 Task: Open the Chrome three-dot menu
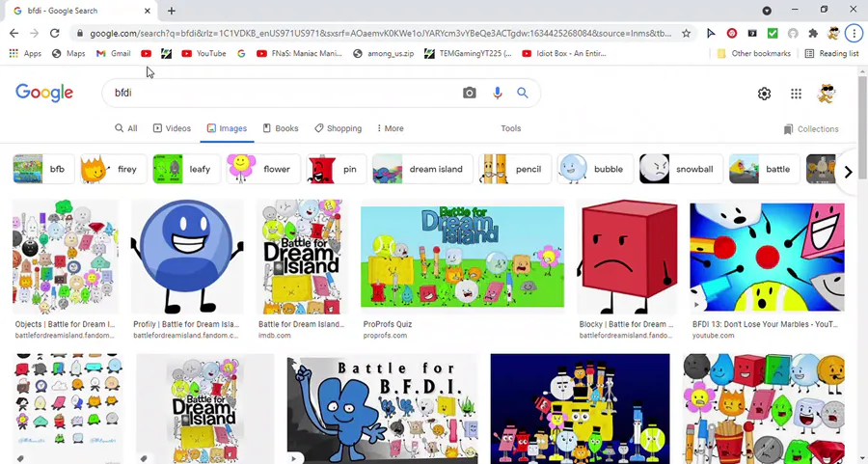(854, 33)
